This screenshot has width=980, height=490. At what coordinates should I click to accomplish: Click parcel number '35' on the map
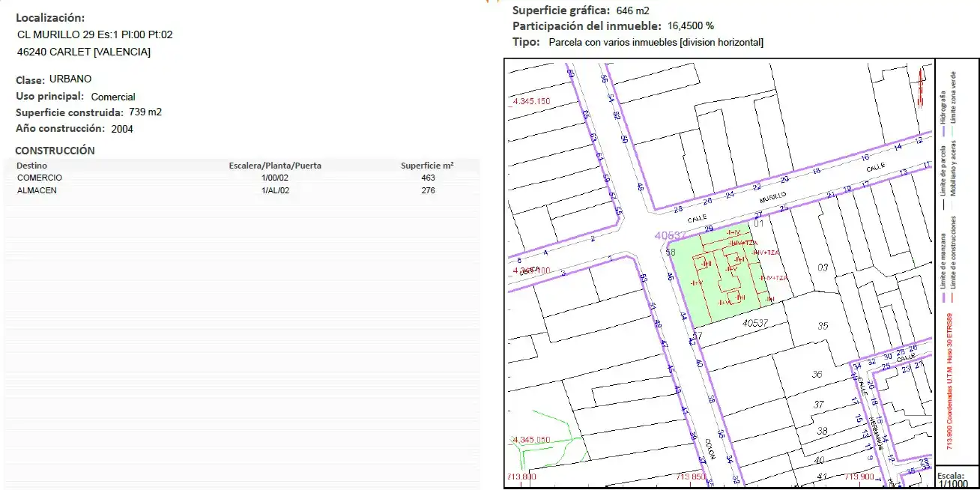pyautogui.click(x=823, y=326)
